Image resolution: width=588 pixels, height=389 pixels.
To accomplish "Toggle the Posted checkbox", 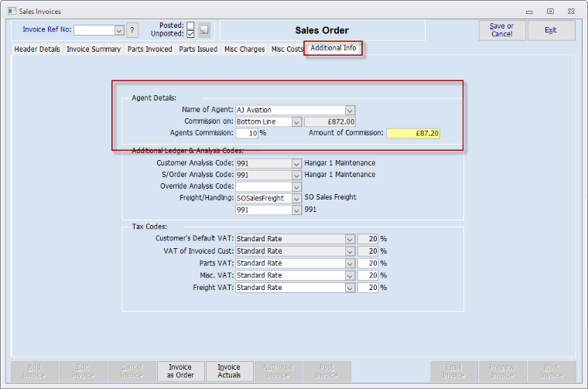I will [190, 26].
